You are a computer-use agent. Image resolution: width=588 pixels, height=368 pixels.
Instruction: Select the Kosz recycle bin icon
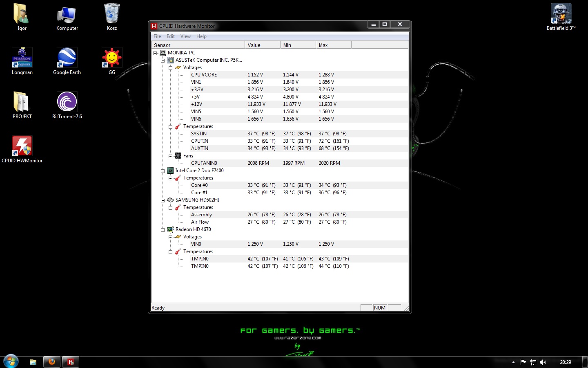coord(112,17)
